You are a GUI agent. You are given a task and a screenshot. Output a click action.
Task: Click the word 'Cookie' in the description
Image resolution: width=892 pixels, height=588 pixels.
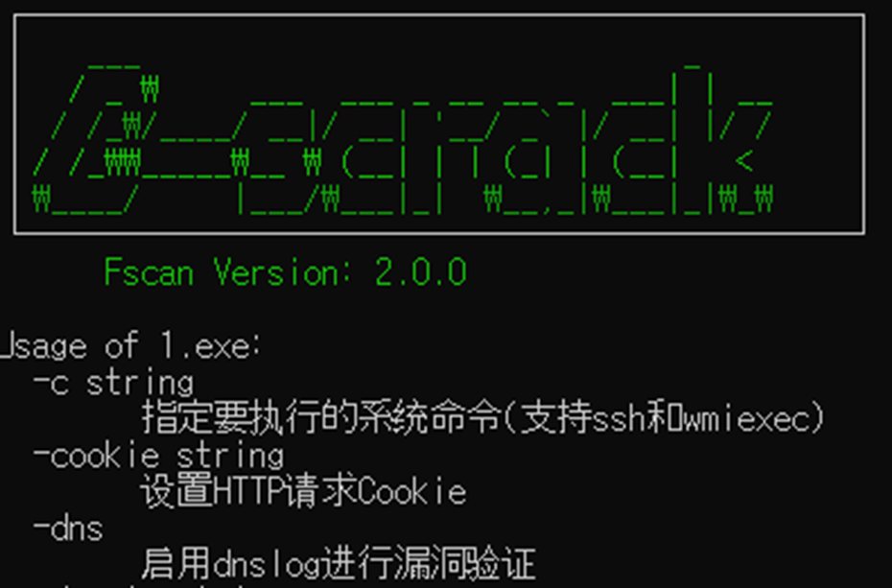tap(412, 491)
